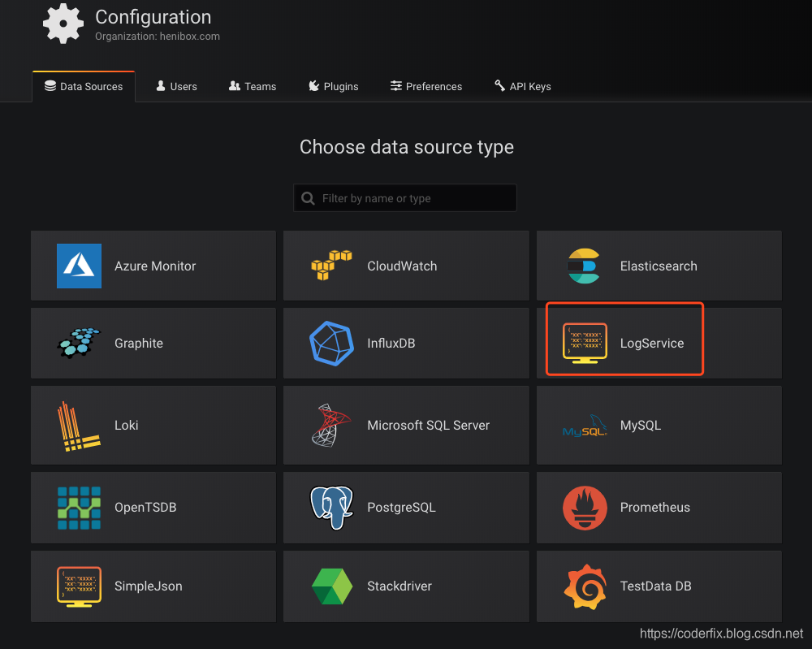Click the Configuration gear icon

click(63, 24)
